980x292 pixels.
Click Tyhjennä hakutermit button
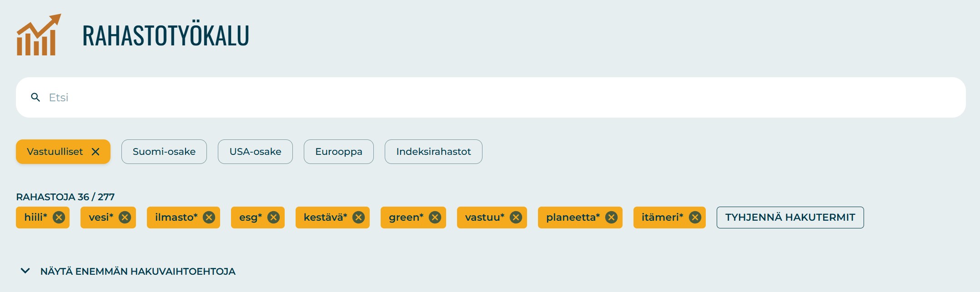click(790, 218)
